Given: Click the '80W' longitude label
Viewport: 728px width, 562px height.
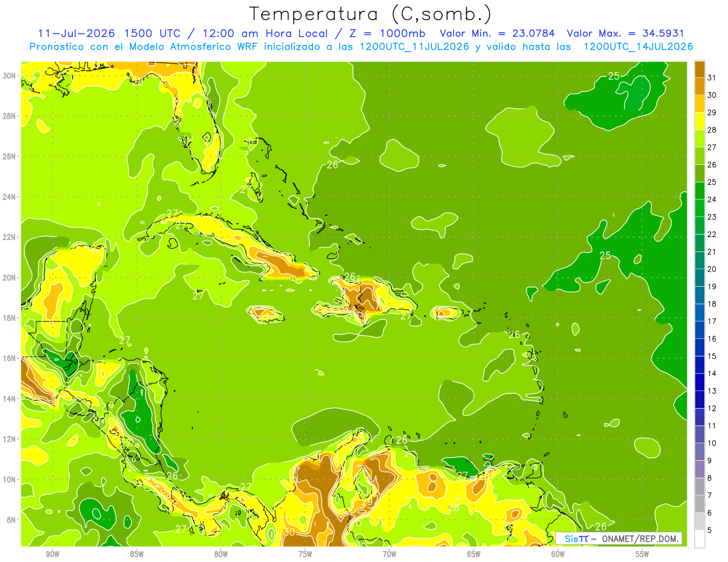Looking at the screenshot, I should click(221, 554).
